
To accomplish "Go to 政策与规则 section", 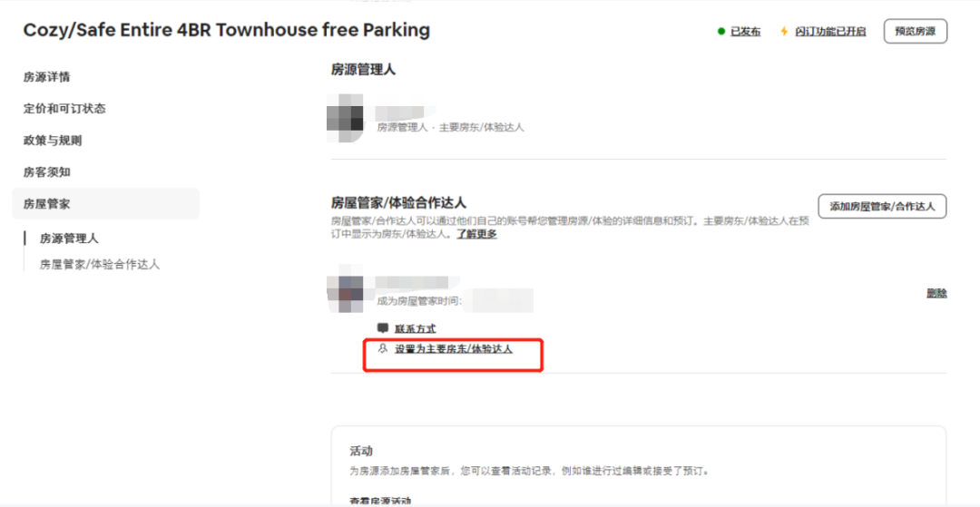I will [x=53, y=141].
